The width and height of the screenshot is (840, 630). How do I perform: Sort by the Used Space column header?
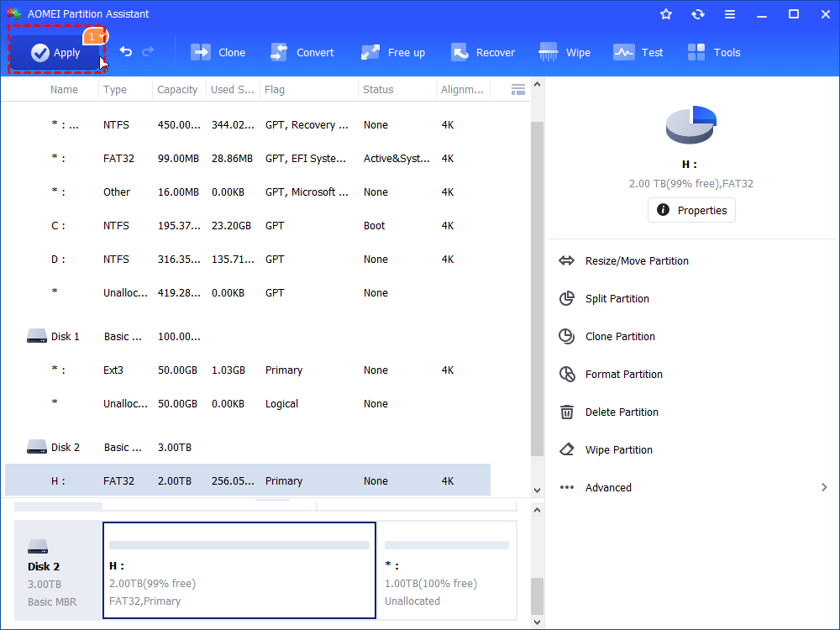[233, 90]
